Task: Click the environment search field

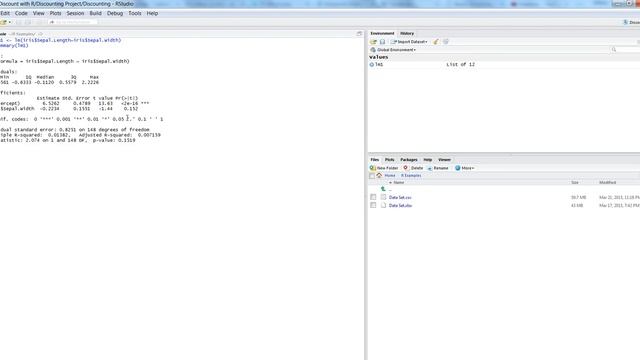Action: (626, 50)
